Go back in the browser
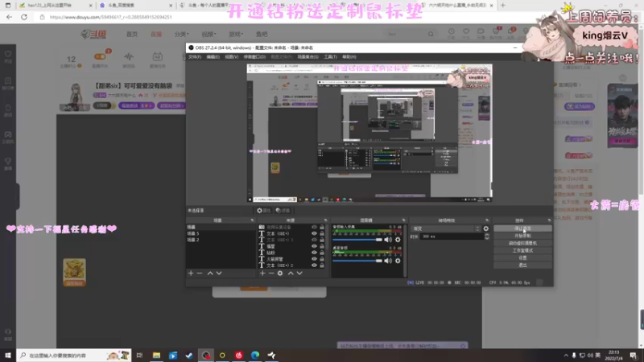This screenshot has height=362, width=644. (x=9, y=17)
